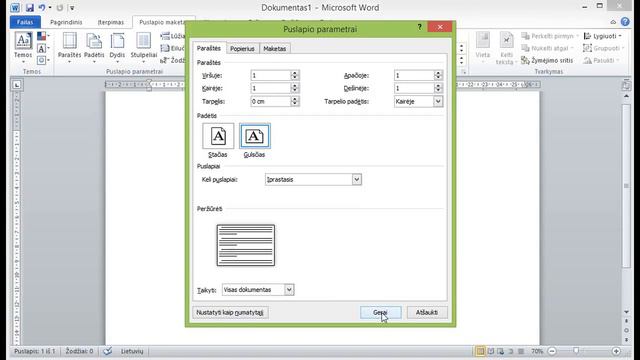Toggle the ruler button above the scrollbar
This screenshot has height=360, width=640.
626,85
